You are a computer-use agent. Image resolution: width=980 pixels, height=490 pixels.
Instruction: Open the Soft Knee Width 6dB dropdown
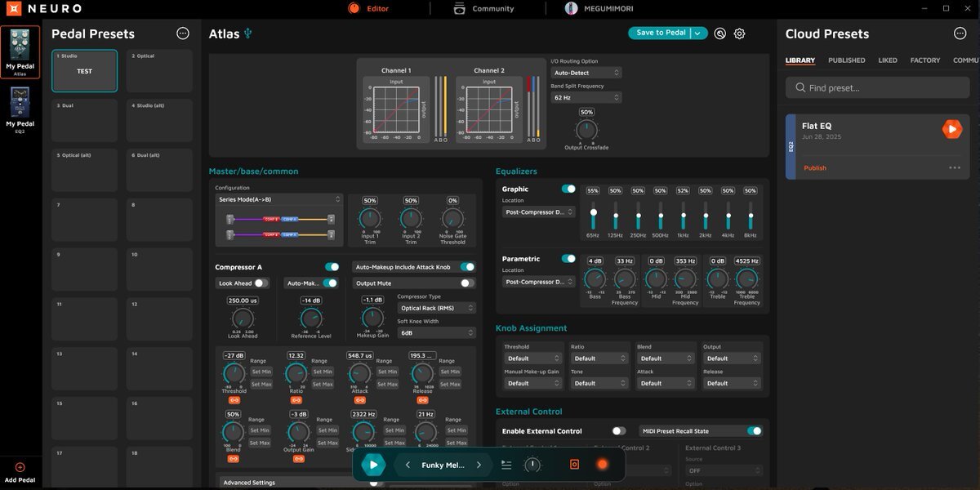coord(436,332)
